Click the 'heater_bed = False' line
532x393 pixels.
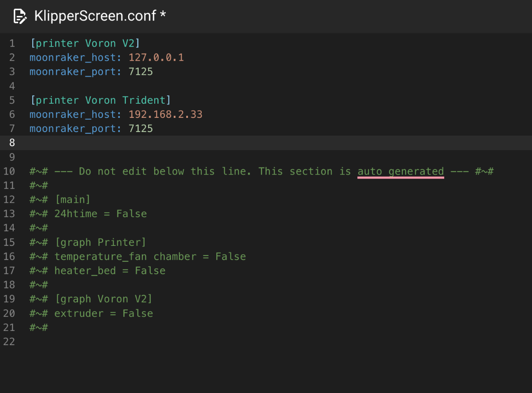[x=98, y=271]
